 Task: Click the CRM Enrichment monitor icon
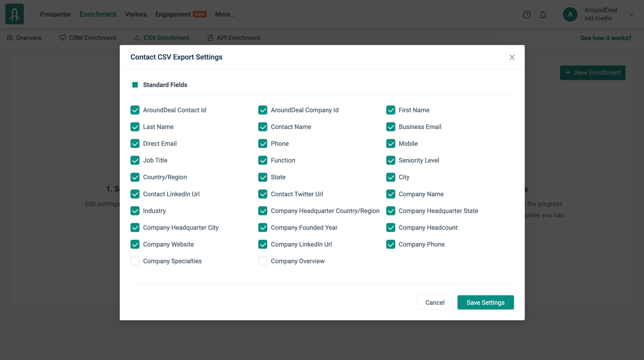click(62, 38)
